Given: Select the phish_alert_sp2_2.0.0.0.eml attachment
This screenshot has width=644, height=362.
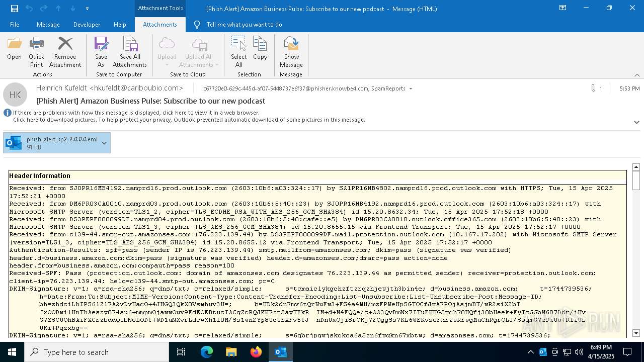Looking at the screenshot, I should pos(52,143).
